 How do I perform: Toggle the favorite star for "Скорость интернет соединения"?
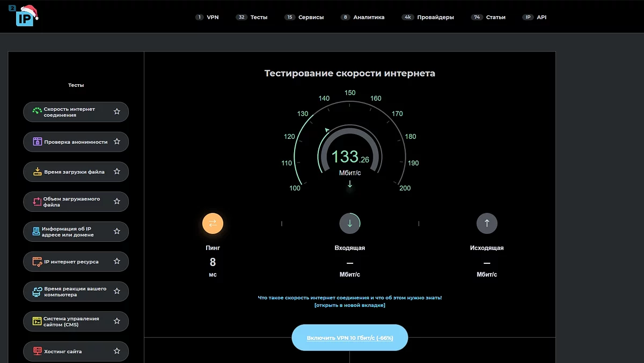(x=117, y=112)
